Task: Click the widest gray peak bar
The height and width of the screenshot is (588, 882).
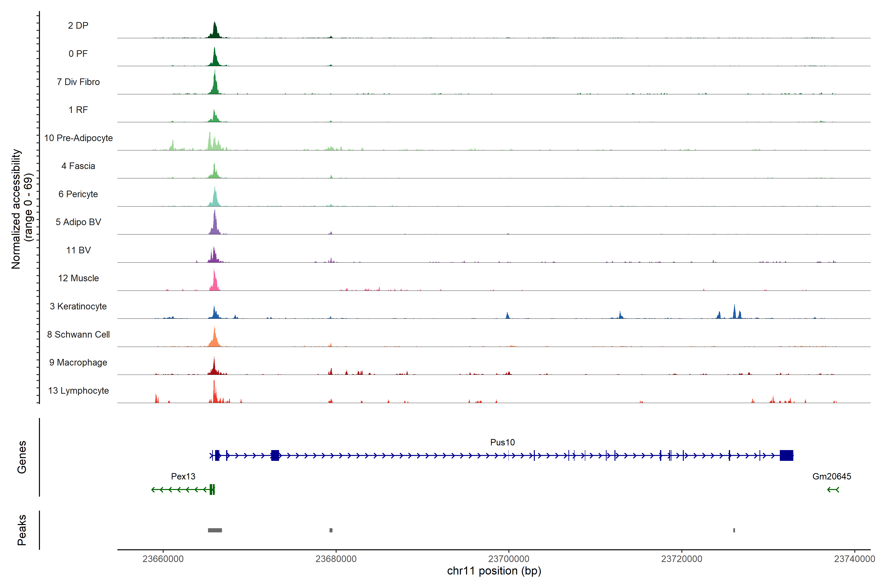Action: click(x=215, y=530)
